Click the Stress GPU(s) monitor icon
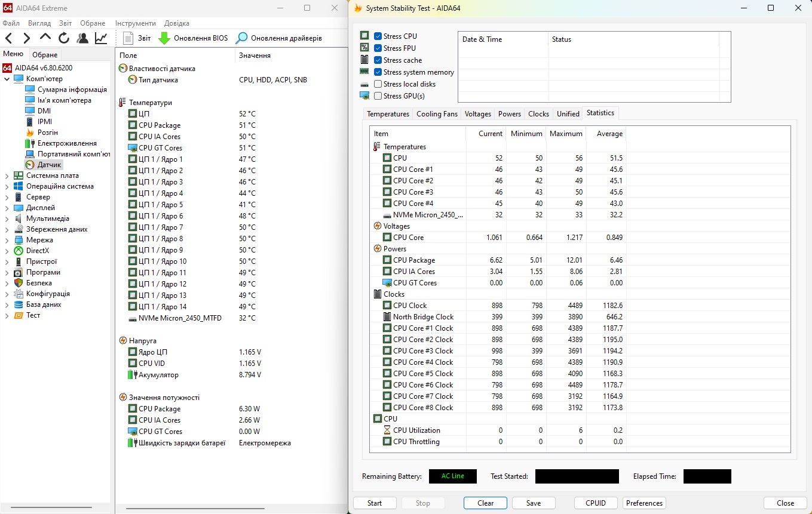812x514 pixels. tap(364, 96)
